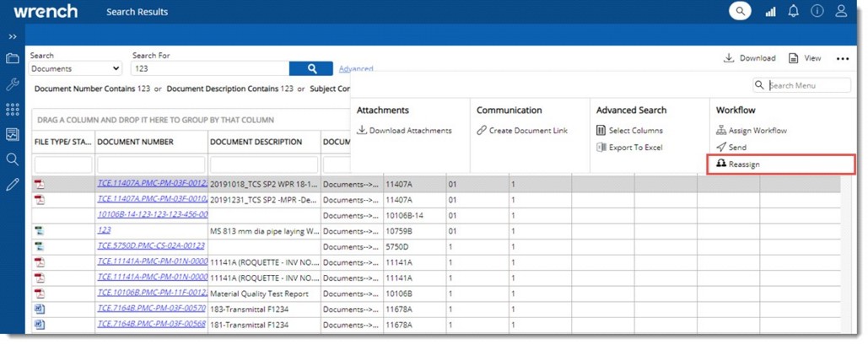Open the bar chart reports icon
868x345 pixels.
pos(770,12)
